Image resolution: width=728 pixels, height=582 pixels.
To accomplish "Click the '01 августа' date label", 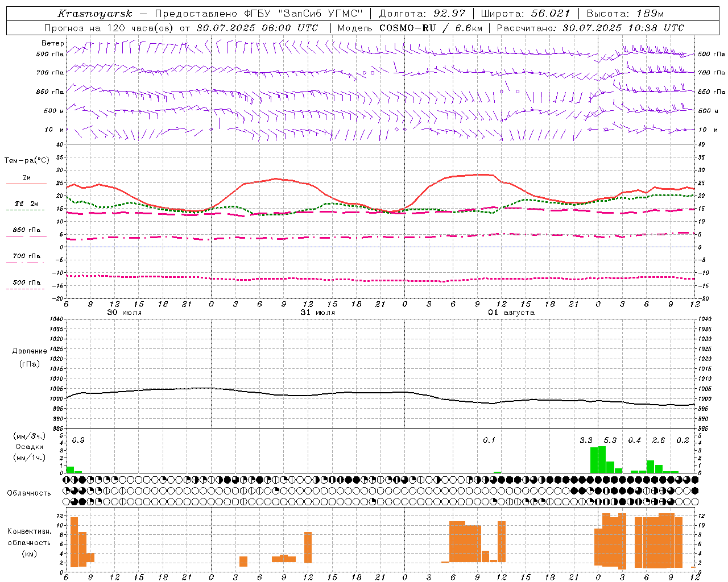I will [x=511, y=313].
